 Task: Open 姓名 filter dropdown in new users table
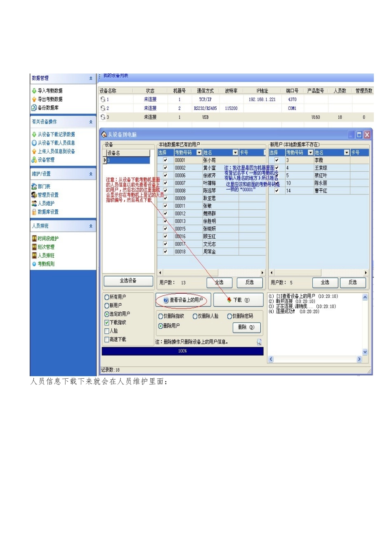[347, 153]
